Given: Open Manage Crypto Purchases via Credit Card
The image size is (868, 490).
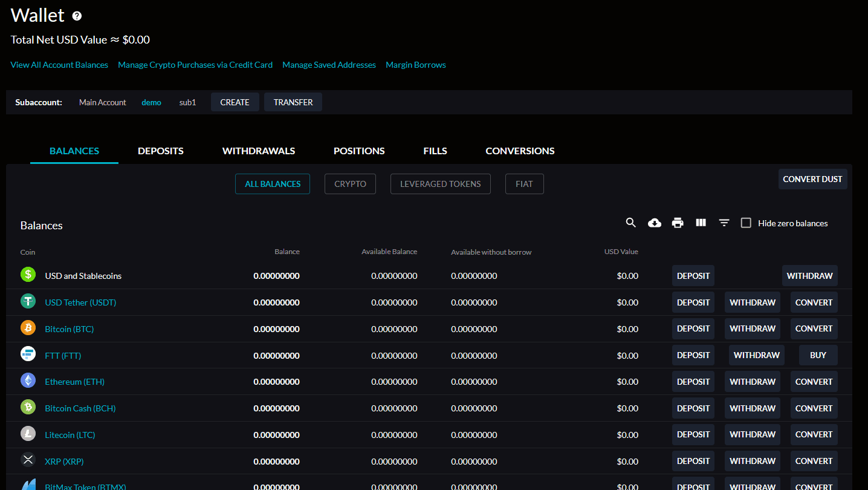Looking at the screenshot, I should [x=195, y=65].
